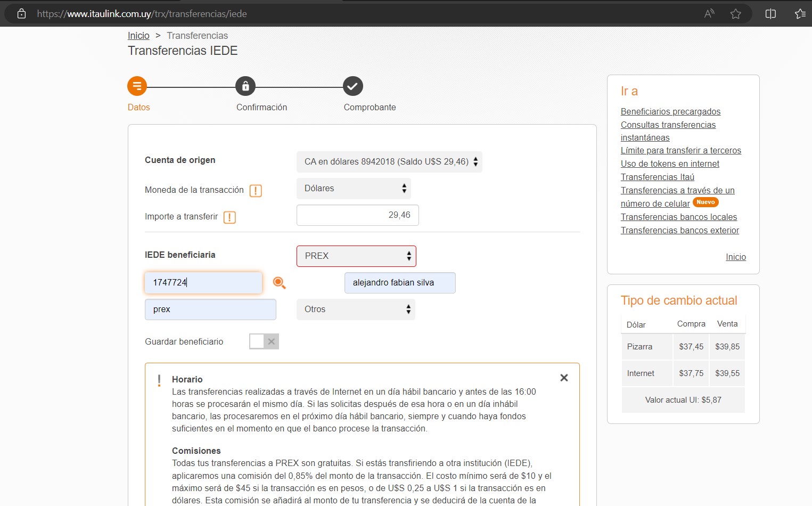
Task: Click the Comprobante checkmark step icon
Action: tap(352, 86)
